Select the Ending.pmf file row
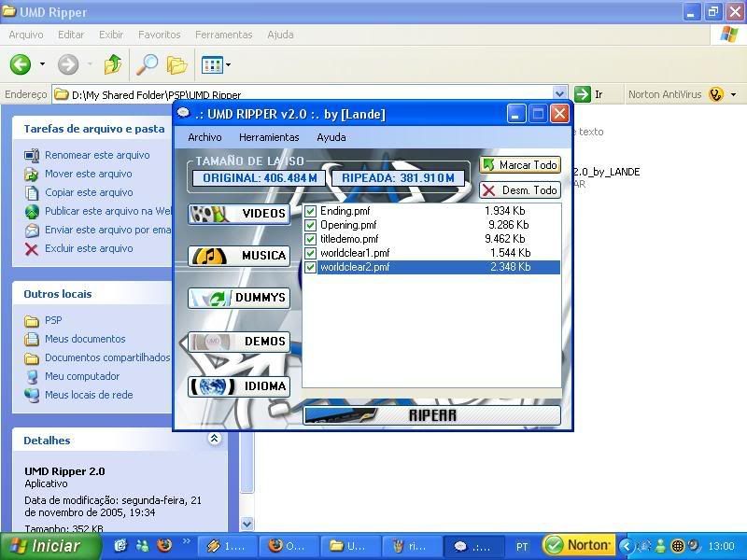 click(431, 211)
